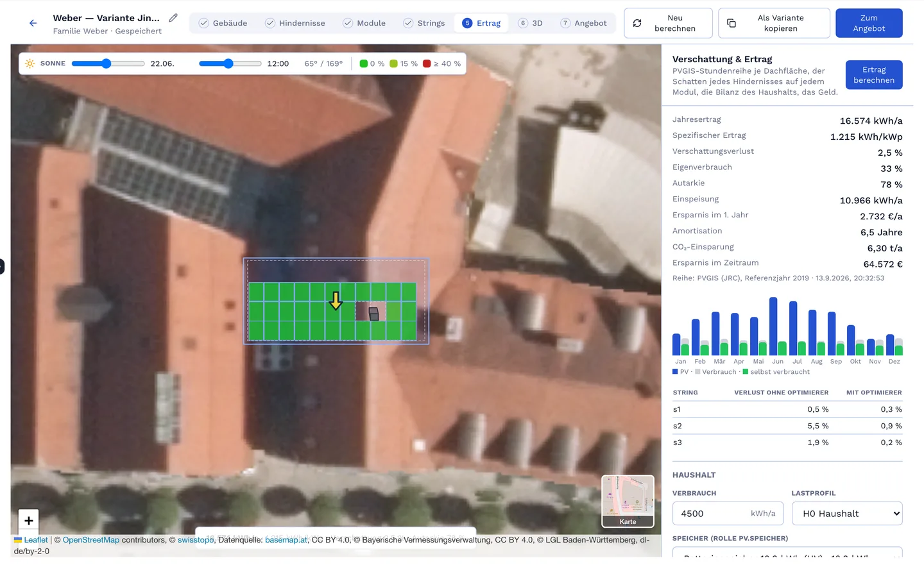Click the yellow-green 15 % legend swatch
The width and height of the screenshot is (924, 565).
pyautogui.click(x=393, y=63)
